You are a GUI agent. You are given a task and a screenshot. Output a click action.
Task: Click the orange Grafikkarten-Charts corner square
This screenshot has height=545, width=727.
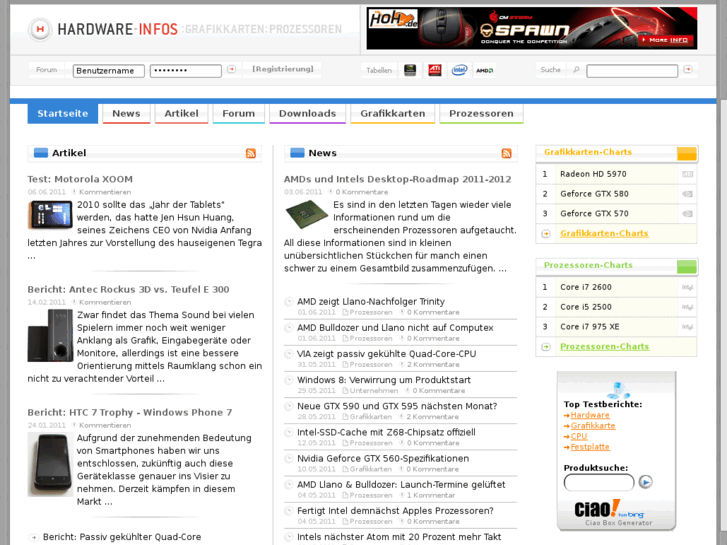(x=687, y=154)
